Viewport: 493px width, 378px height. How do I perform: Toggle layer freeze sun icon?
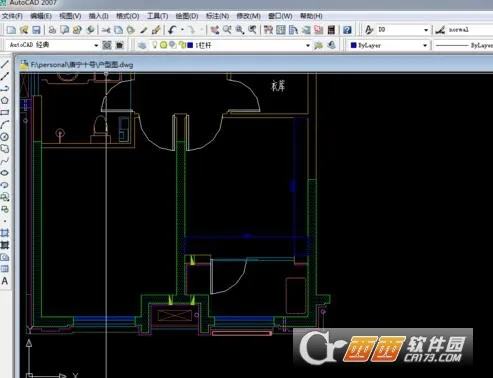pos(163,45)
